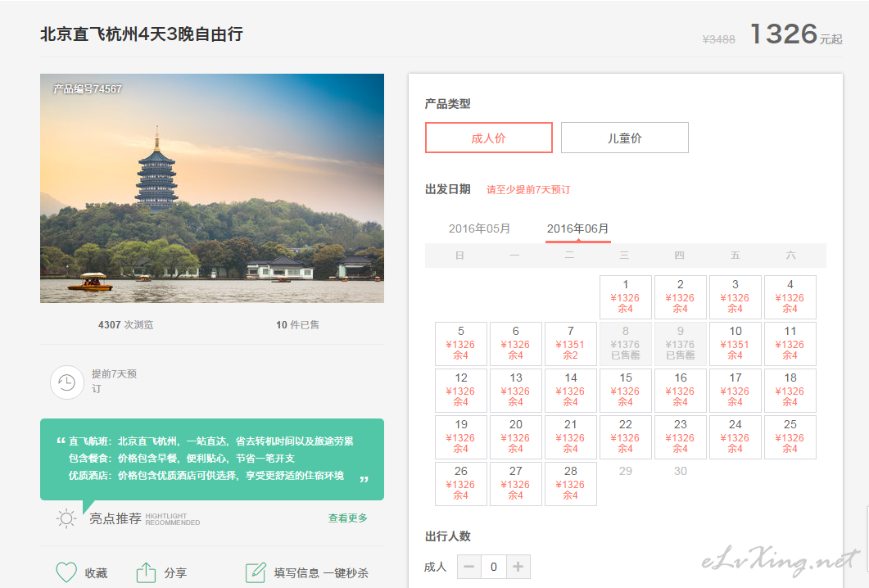Select June 16 departure date

(680, 390)
